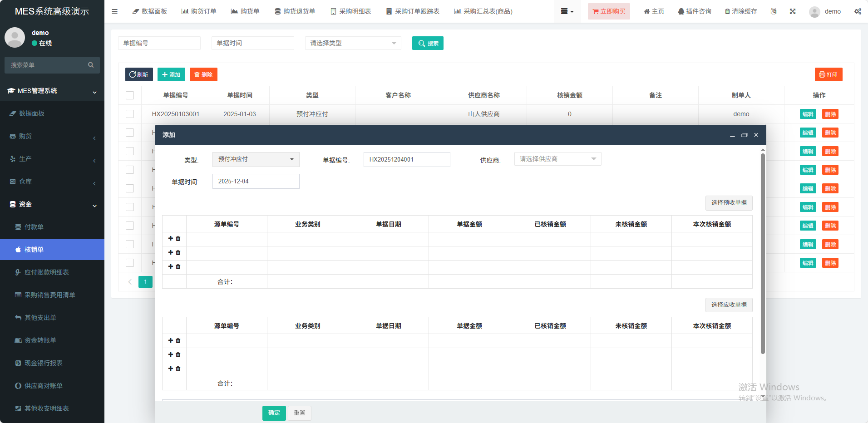Switch to the 购货订单 top tab
The height and width of the screenshot is (423, 868).
tap(199, 11)
